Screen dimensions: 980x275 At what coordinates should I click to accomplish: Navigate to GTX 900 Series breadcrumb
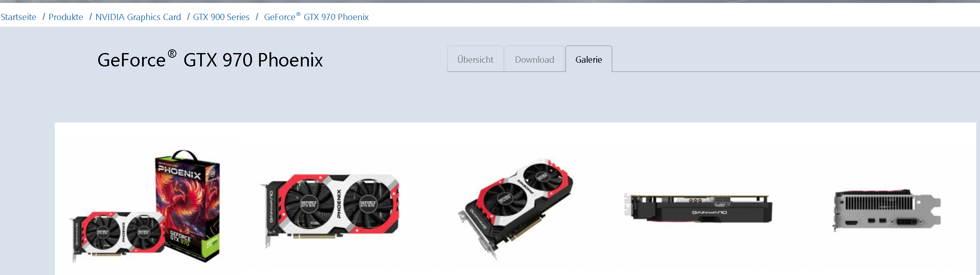pyautogui.click(x=221, y=17)
